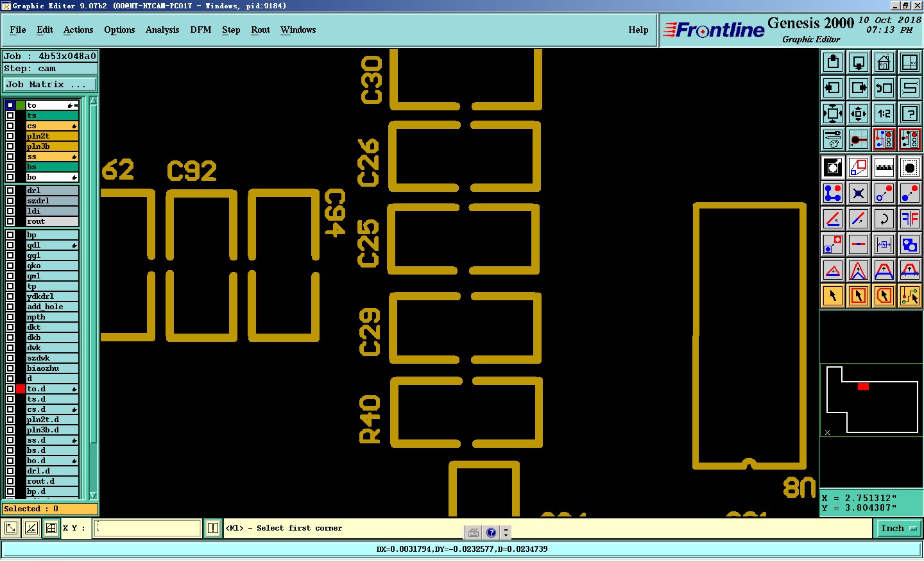The width and height of the screenshot is (924, 562).
Task: Select the ss.d layer row
Action: 52,440
